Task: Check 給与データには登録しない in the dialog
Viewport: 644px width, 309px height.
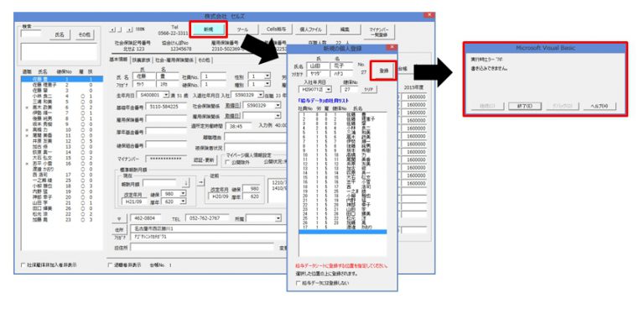Action: (298, 283)
